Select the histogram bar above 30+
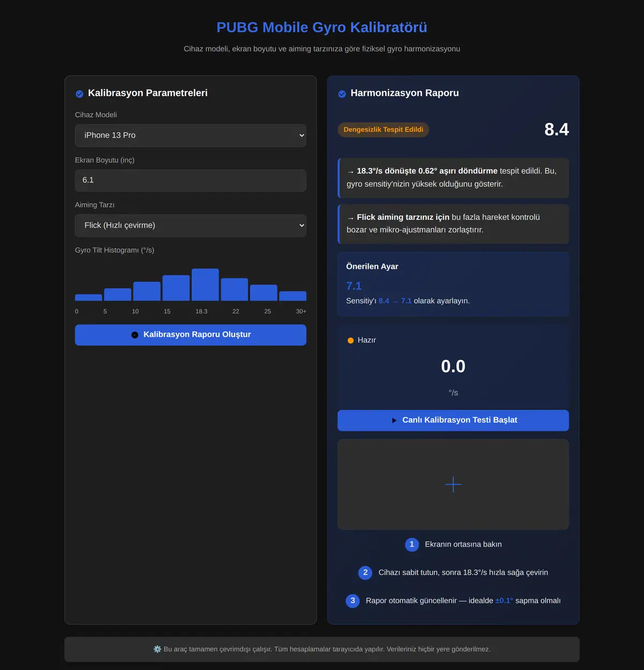This screenshot has width=644, height=670. (293, 296)
